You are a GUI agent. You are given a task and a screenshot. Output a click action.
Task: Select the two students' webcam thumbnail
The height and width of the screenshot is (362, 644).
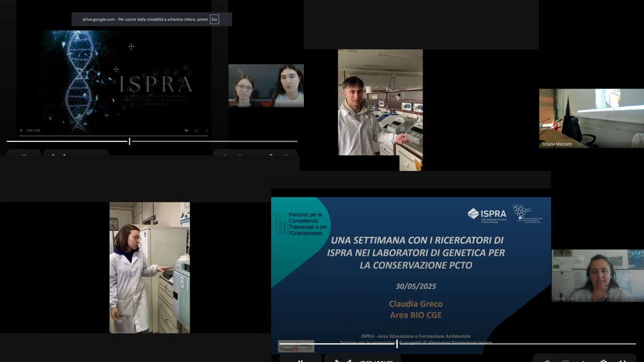pyautogui.click(x=266, y=85)
